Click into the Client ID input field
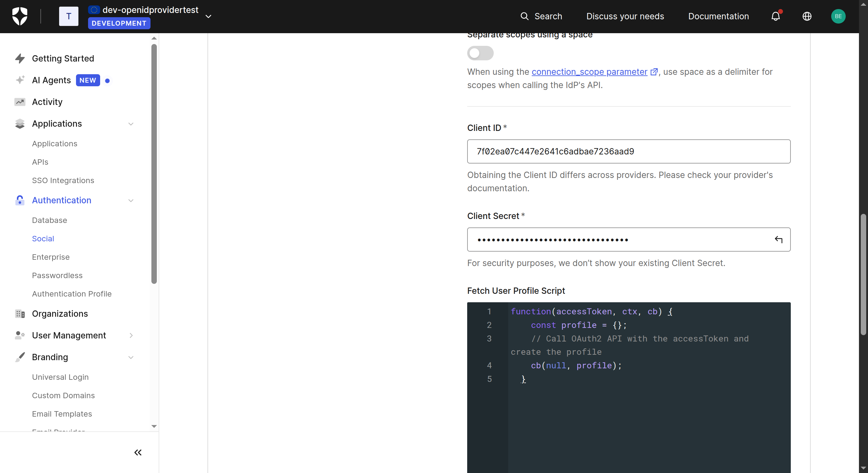Viewport: 868px width, 473px height. (629, 151)
